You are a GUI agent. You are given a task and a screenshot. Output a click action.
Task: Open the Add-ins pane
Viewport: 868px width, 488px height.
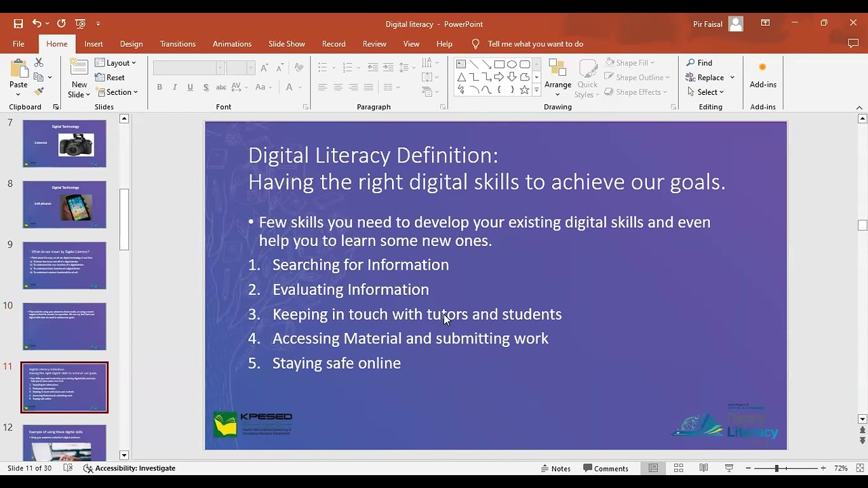(x=763, y=75)
